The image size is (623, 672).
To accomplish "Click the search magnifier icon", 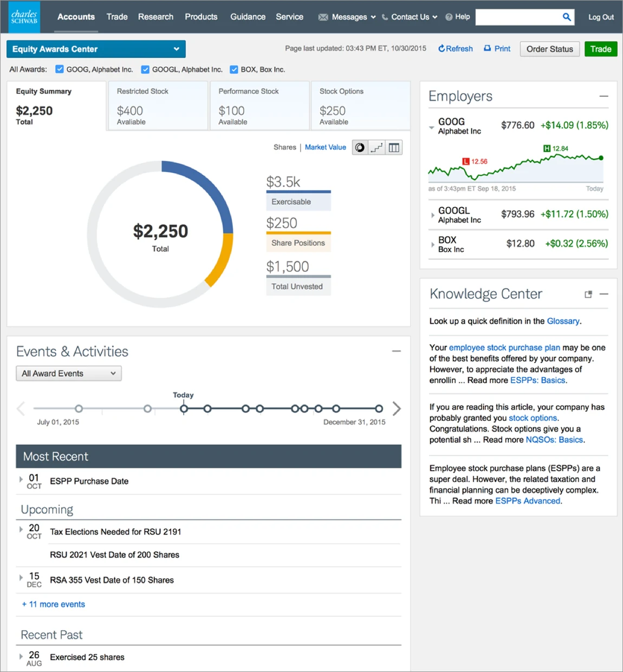I will click(567, 17).
